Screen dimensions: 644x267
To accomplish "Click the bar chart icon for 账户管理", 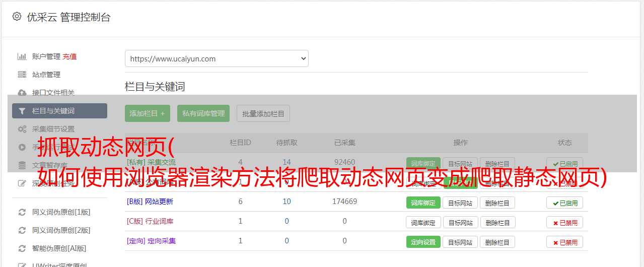I will (x=22, y=56).
